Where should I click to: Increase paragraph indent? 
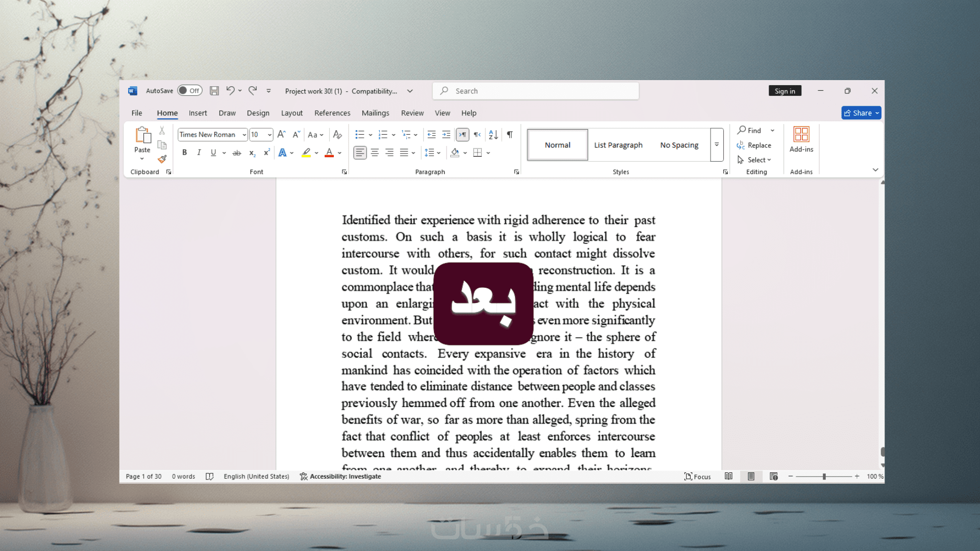(x=446, y=135)
